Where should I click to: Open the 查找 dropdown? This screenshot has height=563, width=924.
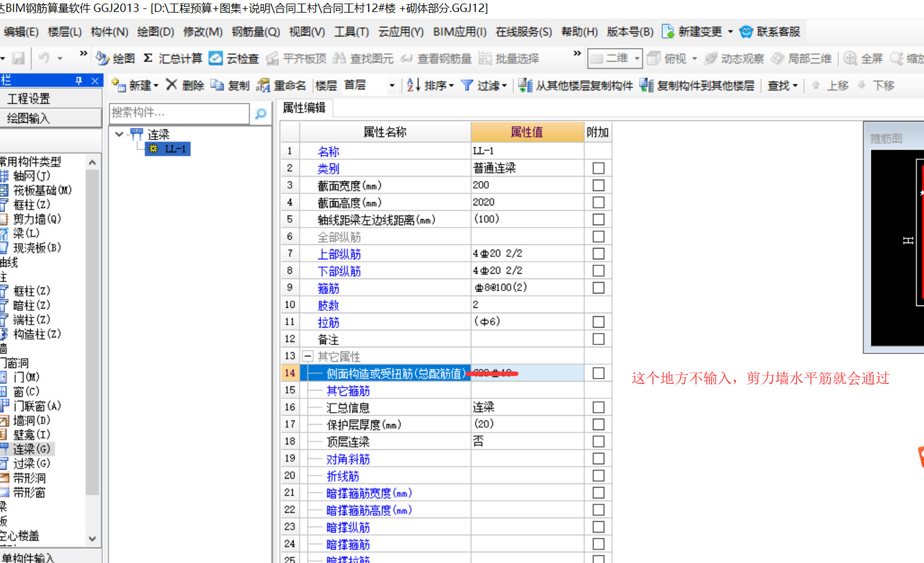[782, 86]
